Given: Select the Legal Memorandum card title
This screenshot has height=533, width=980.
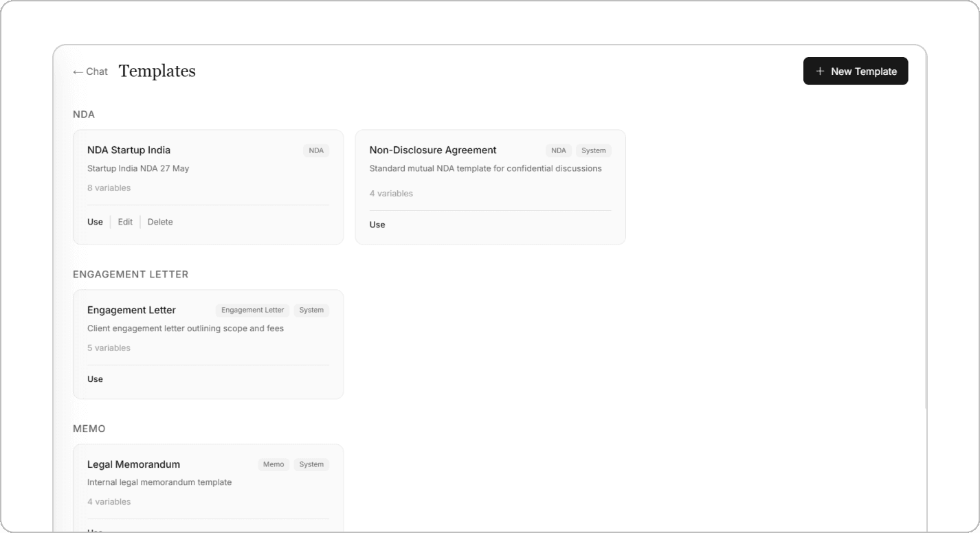Looking at the screenshot, I should pyautogui.click(x=133, y=464).
